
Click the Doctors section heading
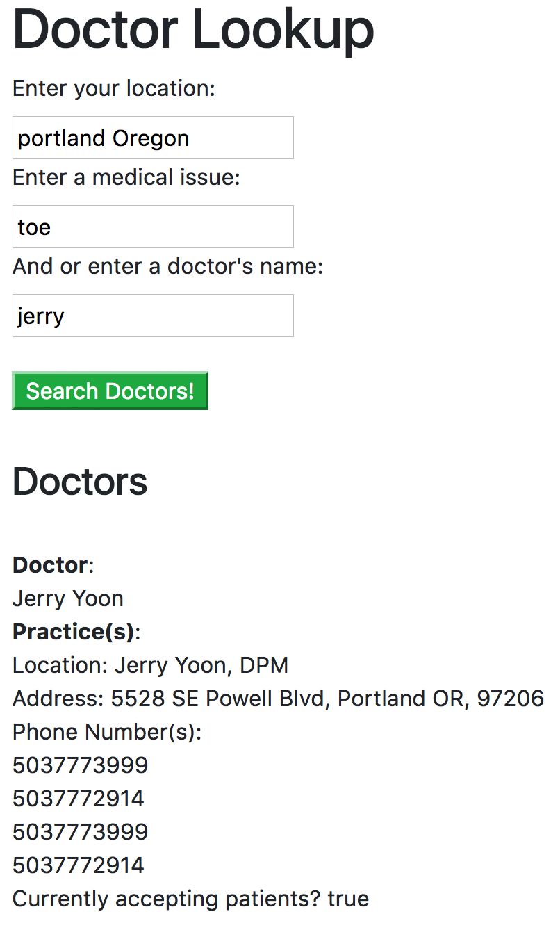click(x=79, y=482)
